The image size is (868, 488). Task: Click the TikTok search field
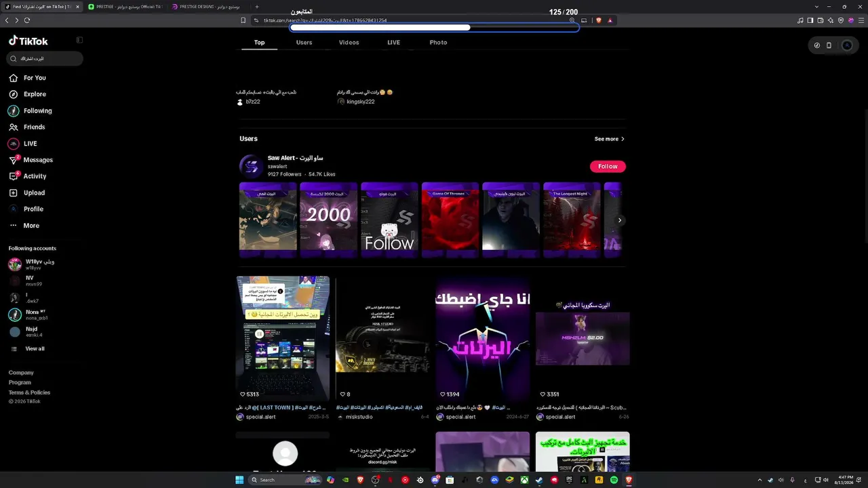45,59
